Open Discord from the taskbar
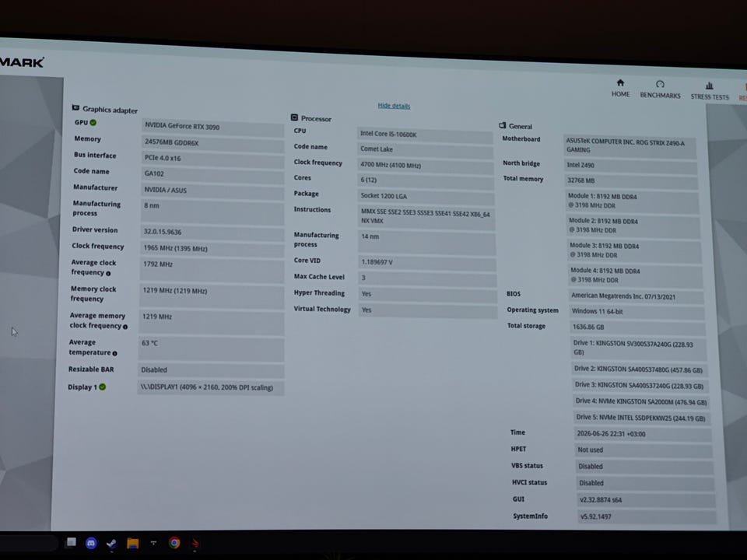This screenshot has width=747, height=560. (x=91, y=543)
